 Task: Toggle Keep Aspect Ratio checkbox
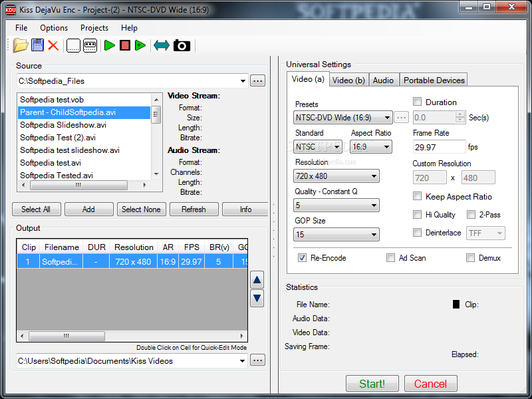418,196
